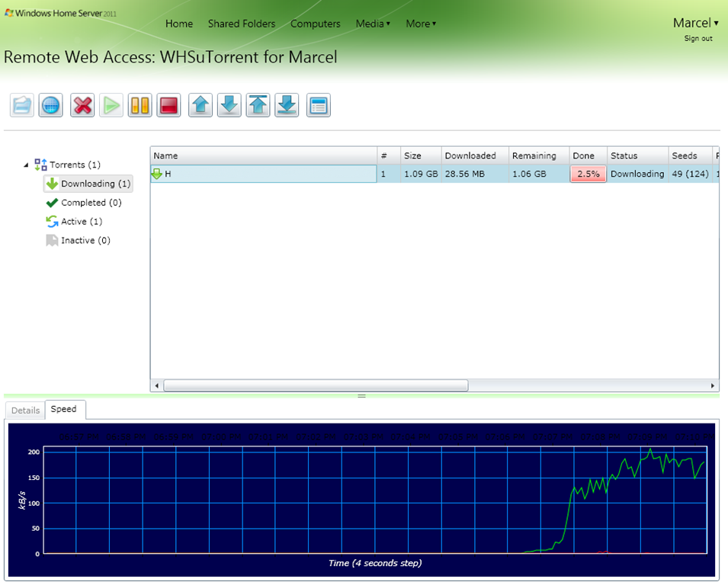This screenshot has width=728, height=585.
Task: Pause torrent with orange pause icon
Action: (x=140, y=105)
